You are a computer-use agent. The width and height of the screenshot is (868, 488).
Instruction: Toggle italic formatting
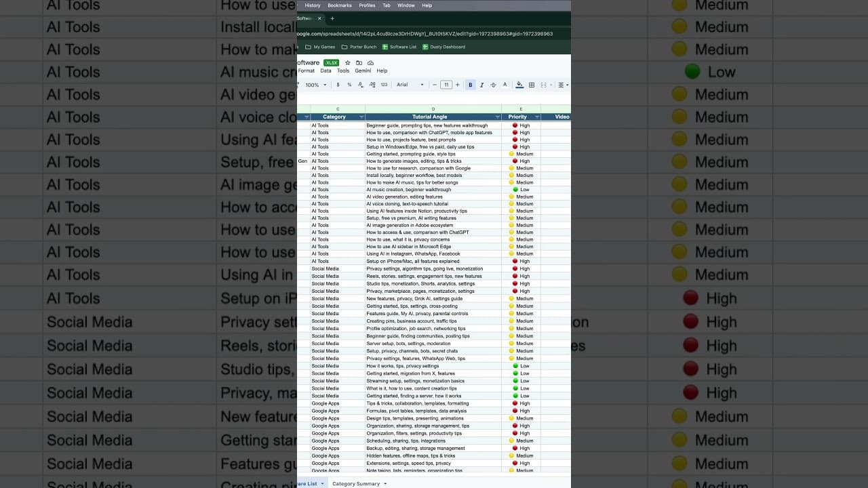point(481,85)
